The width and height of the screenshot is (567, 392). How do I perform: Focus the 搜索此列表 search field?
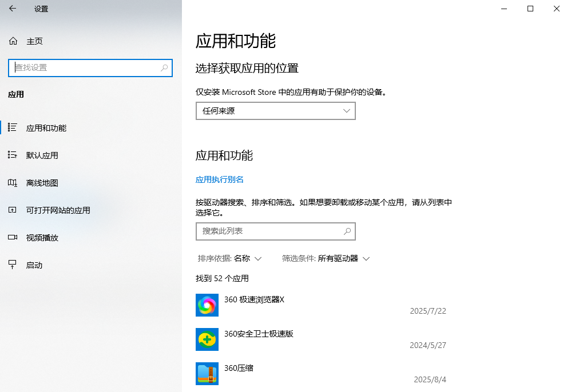tap(276, 231)
